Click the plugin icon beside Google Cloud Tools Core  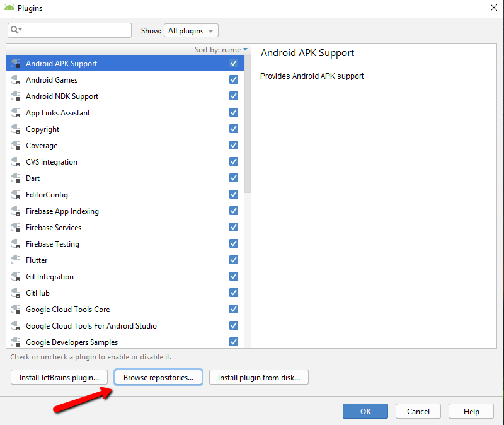click(15, 310)
